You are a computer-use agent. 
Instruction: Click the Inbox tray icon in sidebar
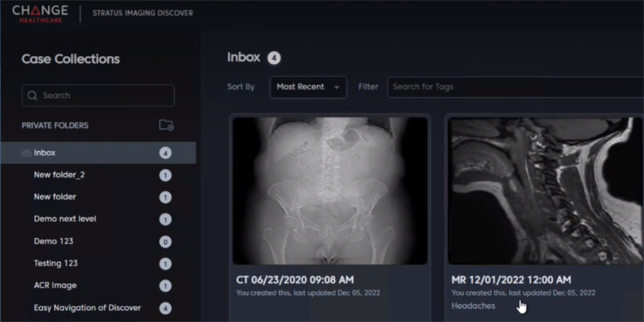click(26, 153)
